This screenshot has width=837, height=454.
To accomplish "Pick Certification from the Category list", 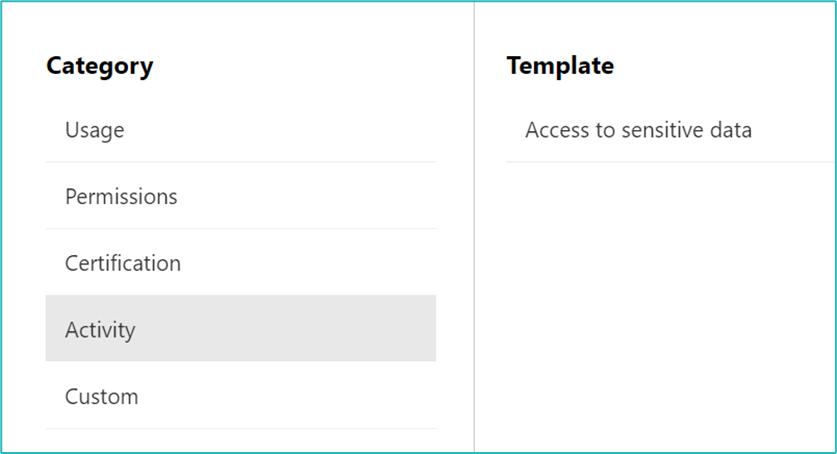I will 240,264.
